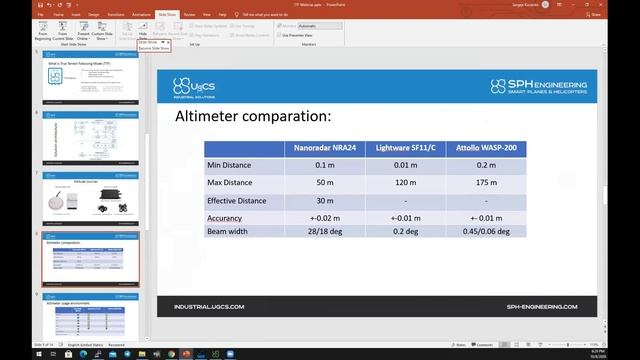Click the Save icon in the quick access toolbar
640x360 pixels.
[x=40, y=5]
